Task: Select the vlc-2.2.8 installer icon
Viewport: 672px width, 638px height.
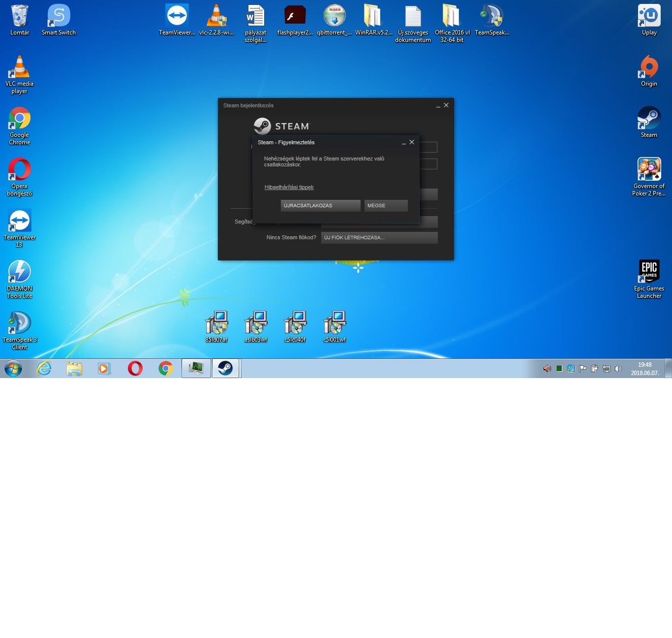Action: click(x=216, y=20)
